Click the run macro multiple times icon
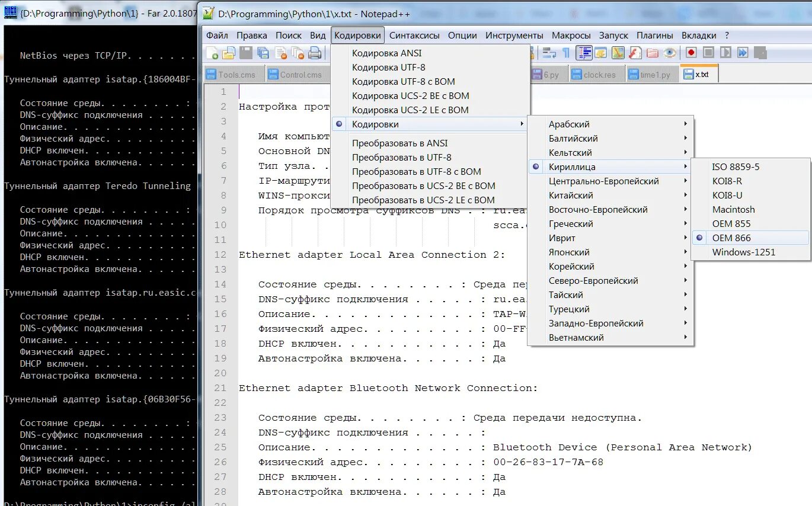This screenshot has width=812, height=506. coord(743,53)
